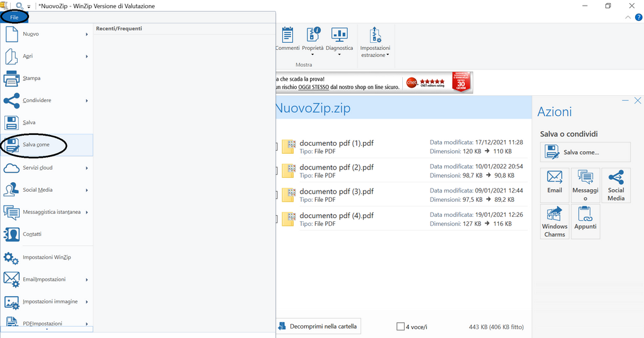Viewport: 644px width, 338px height.
Task: Click the Nuovo document icon
Action: (x=11, y=34)
